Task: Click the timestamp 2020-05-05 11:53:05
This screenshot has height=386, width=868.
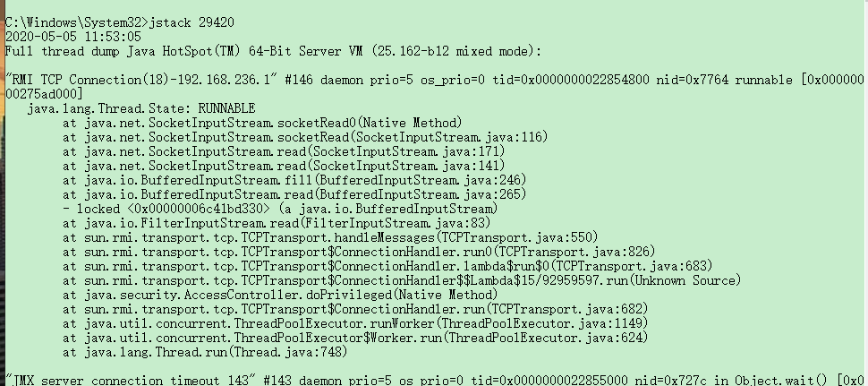Action: tap(73, 37)
